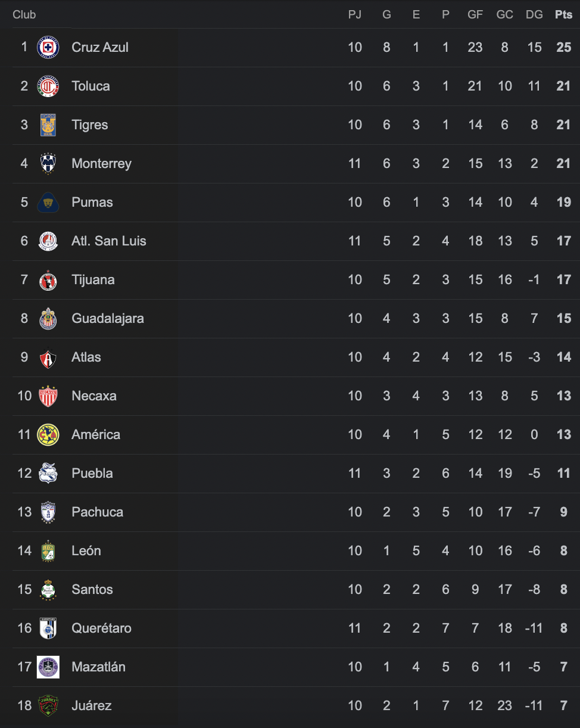Click the Club column header
This screenshot has width=580, height=728.
coord(24,15)
